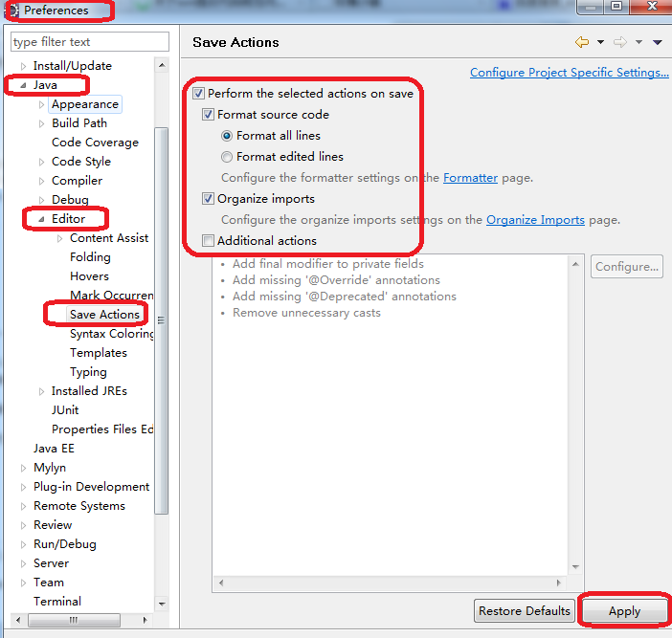Expand the Run/Debug tree node

[x=24, y=544]
